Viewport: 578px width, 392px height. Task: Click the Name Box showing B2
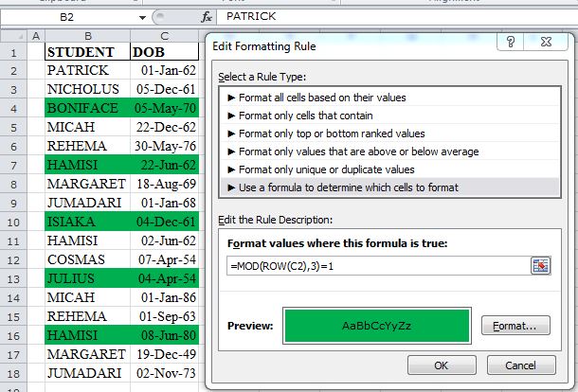[66, 17]
